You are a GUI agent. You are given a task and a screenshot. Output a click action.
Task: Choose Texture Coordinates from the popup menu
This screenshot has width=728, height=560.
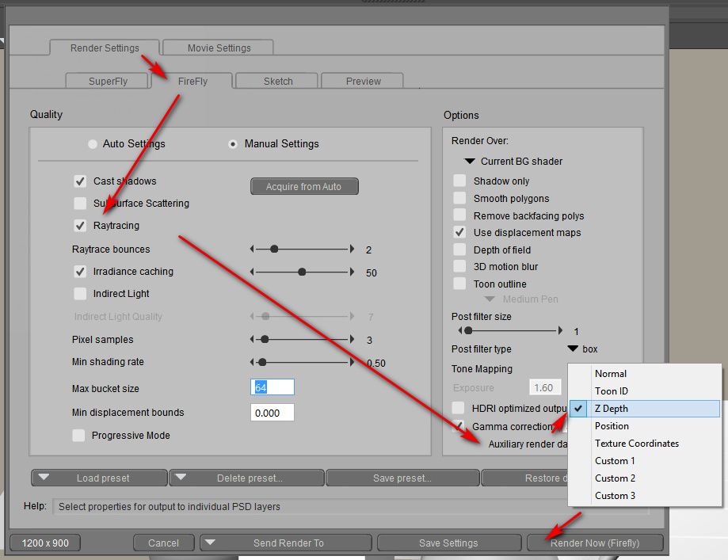pos(636,444)
